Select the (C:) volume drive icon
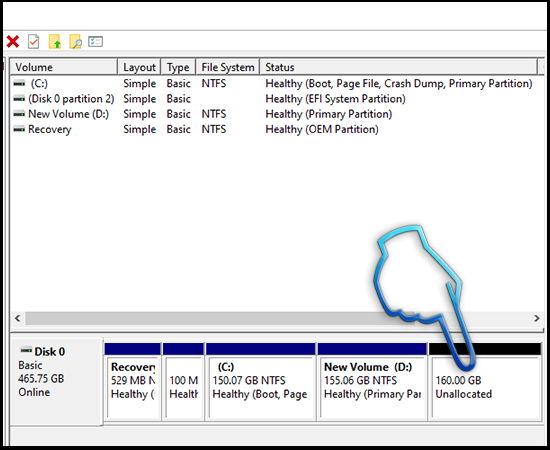Image resolution: width=550 pixels, height=450 pixels. (x=19, y=83)
